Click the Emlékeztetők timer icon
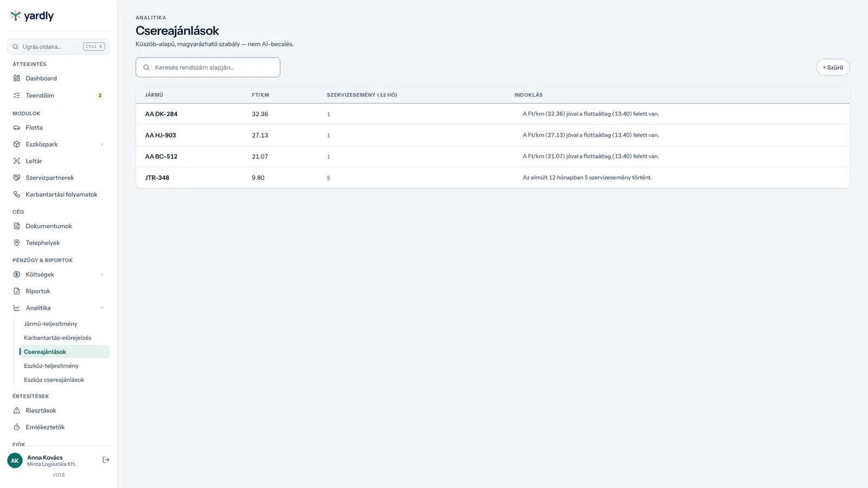 [17, 427]
